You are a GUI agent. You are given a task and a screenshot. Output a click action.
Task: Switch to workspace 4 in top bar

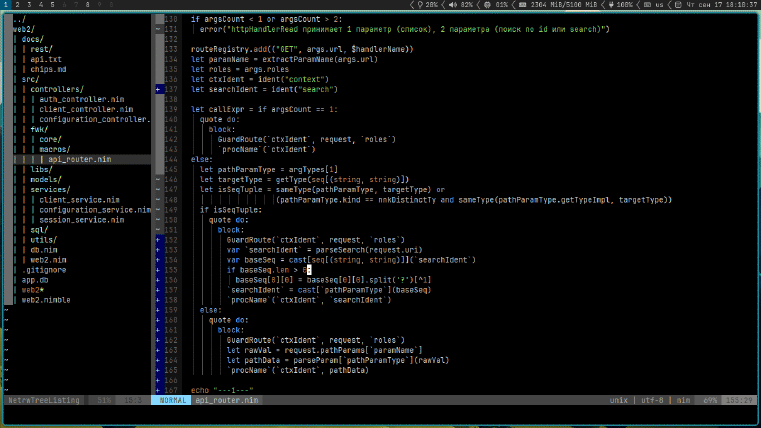coord(41,4)
